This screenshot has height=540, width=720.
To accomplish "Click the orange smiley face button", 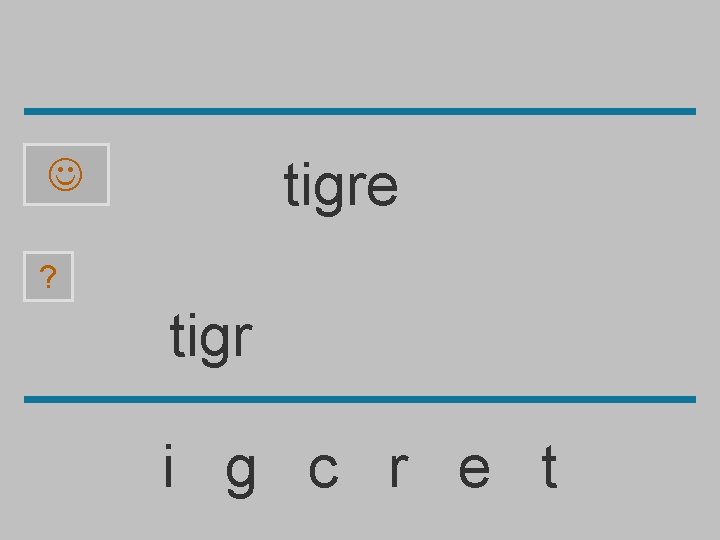I will (x=66, y=174).
